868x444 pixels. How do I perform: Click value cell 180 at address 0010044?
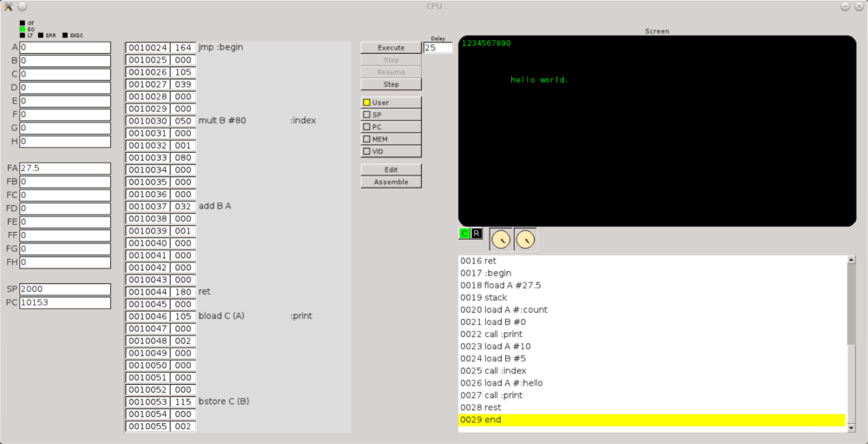(183, 292)
